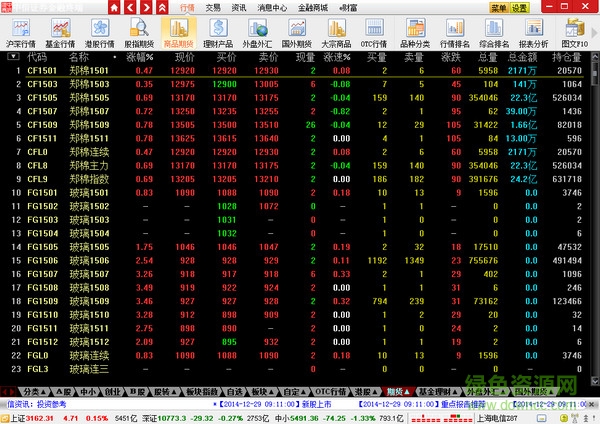Switch to the 中小 bottom tab
This screenshot has height=424, width=600.
(x=88, y=391)
